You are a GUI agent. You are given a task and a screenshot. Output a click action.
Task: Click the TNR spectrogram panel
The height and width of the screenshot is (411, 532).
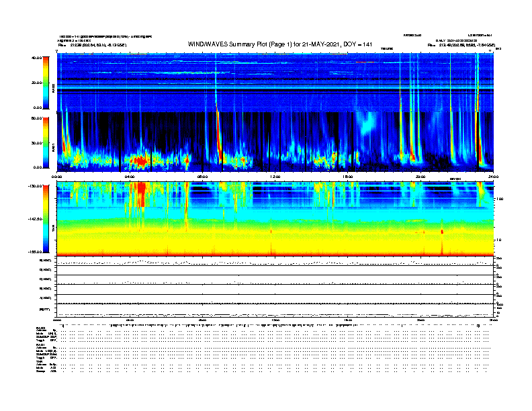coord(275,219)
